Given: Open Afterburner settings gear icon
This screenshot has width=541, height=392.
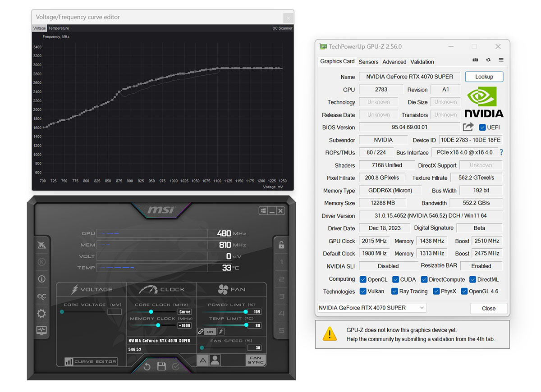Looking at the screenshot, I should (41, 314).
